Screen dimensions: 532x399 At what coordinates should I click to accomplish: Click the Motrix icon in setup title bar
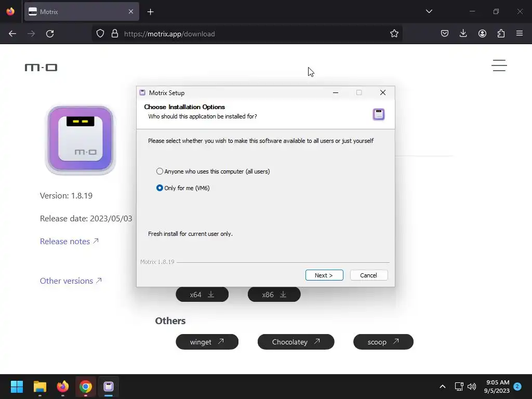point(142,92)
